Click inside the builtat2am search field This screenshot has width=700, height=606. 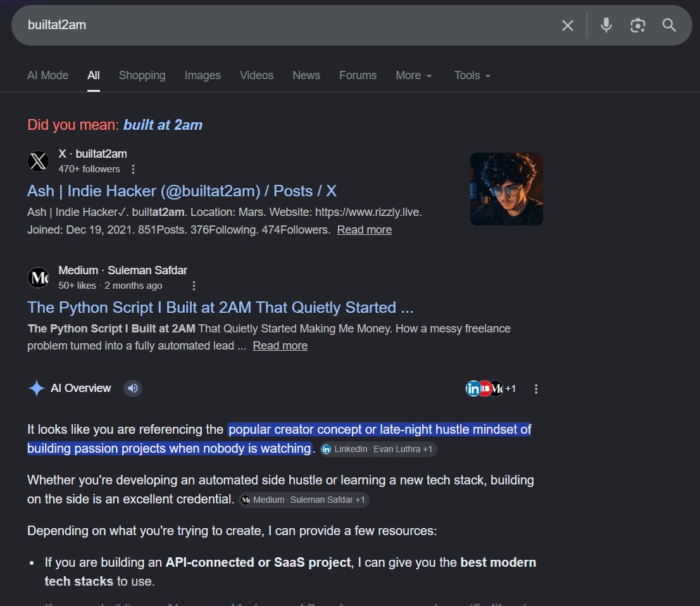click(285, 25)
